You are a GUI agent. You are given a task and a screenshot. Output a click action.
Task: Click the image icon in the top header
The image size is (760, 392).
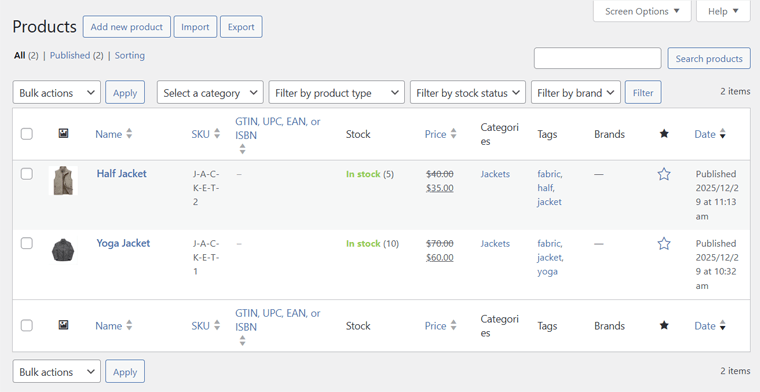click(x=63, y=133)
